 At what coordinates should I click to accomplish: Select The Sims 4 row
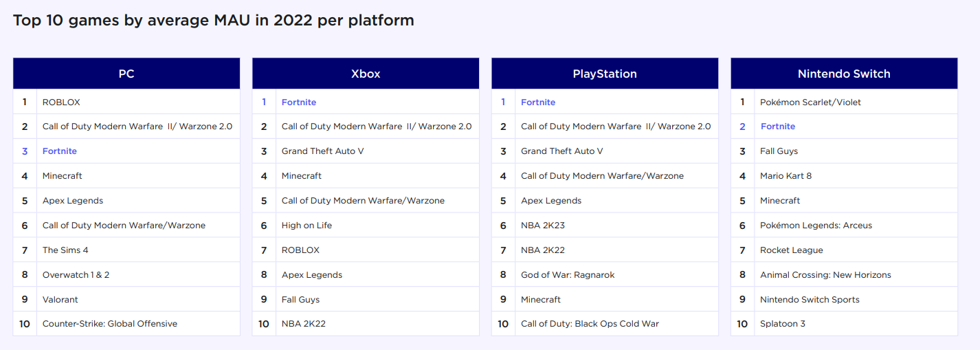[x=65, y=250]
